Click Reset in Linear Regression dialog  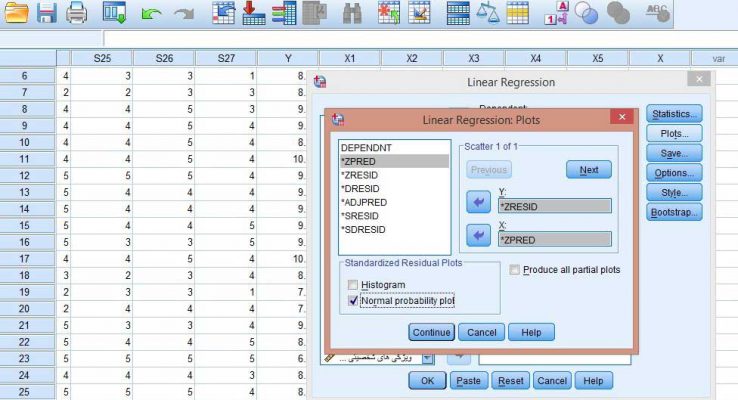[x=511, y=380]
